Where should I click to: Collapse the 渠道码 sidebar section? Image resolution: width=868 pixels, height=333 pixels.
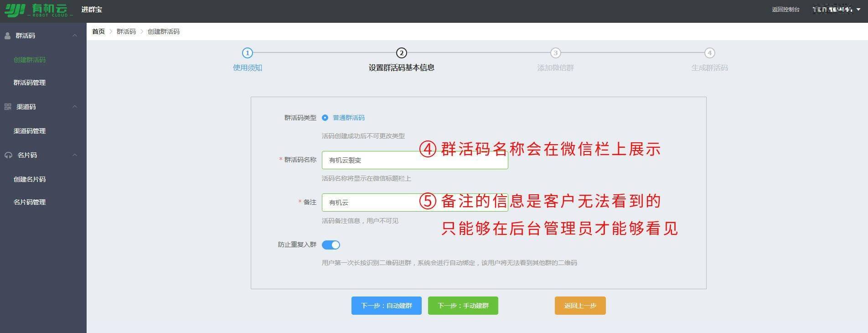pos(75,107)
